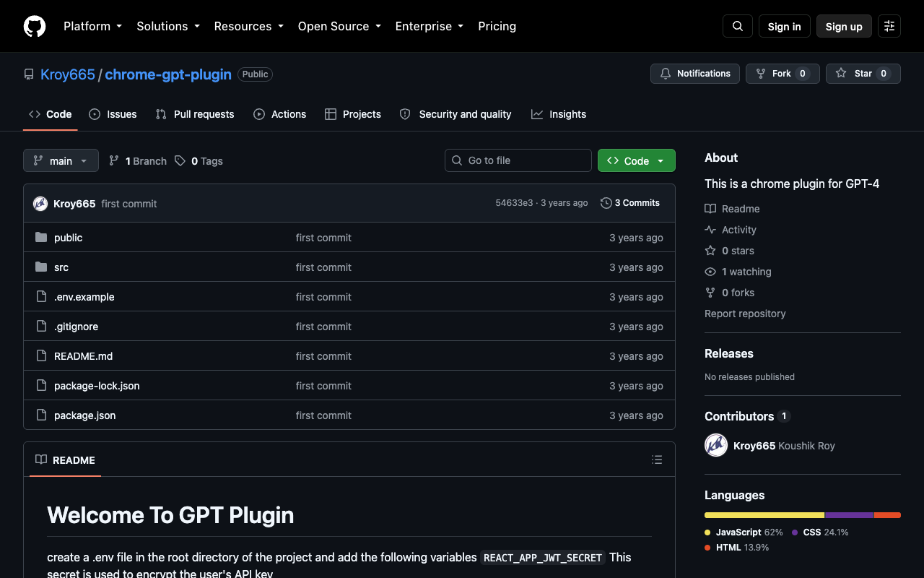Screen dimensions: 924x578
Task: Open the main branch selector dropdown
Action: point(61,161)
